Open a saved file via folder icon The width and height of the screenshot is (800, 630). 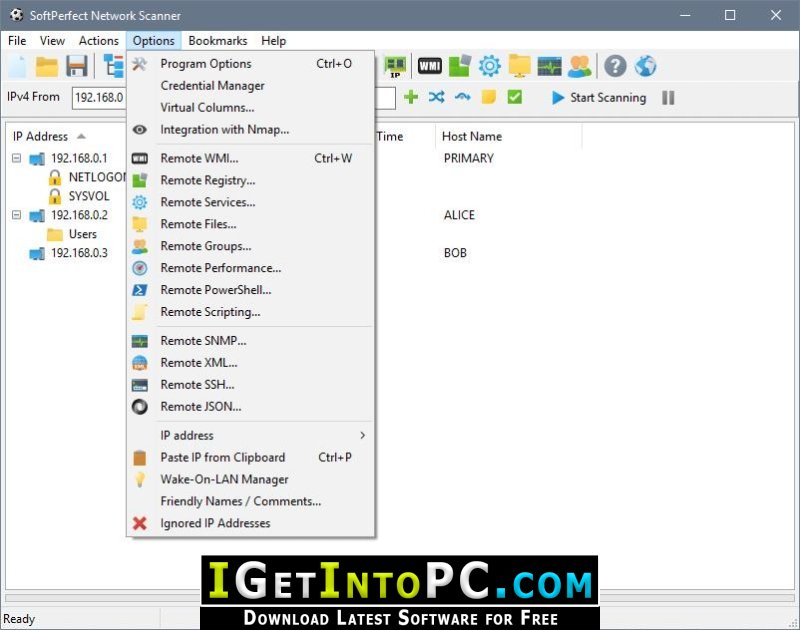coord(46,66)
